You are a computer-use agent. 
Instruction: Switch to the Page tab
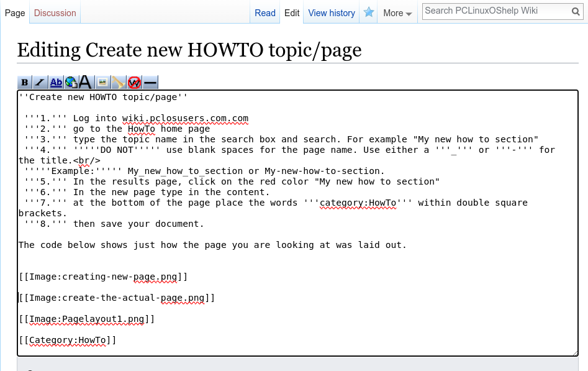15,13
